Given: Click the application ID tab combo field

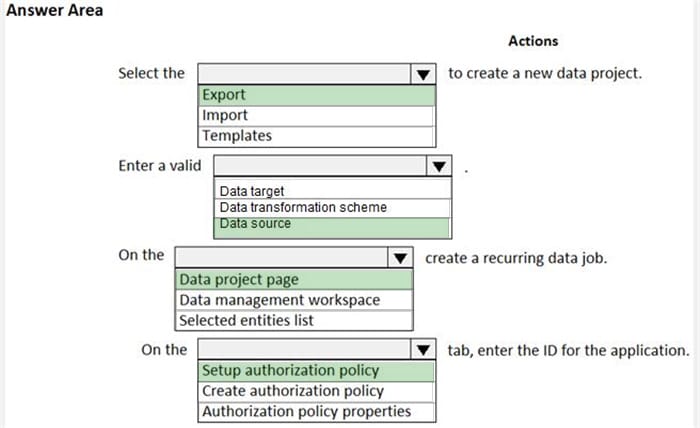Looking at the screenshot, I should coord(305,350).
